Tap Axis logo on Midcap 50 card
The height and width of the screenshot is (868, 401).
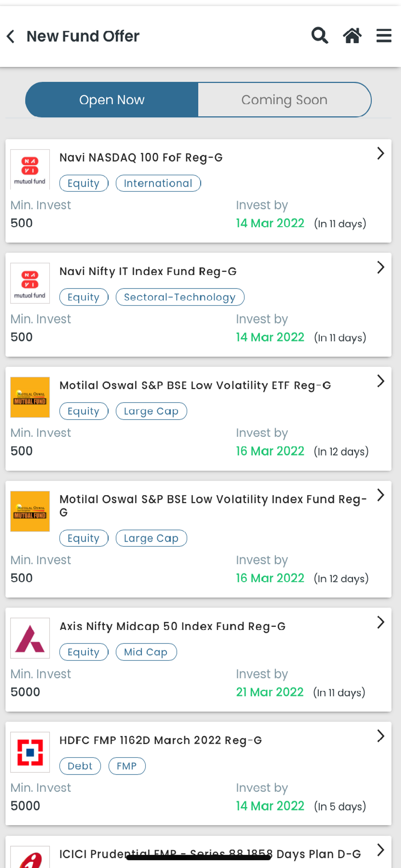pyautogui.click(x=30, y=638)
